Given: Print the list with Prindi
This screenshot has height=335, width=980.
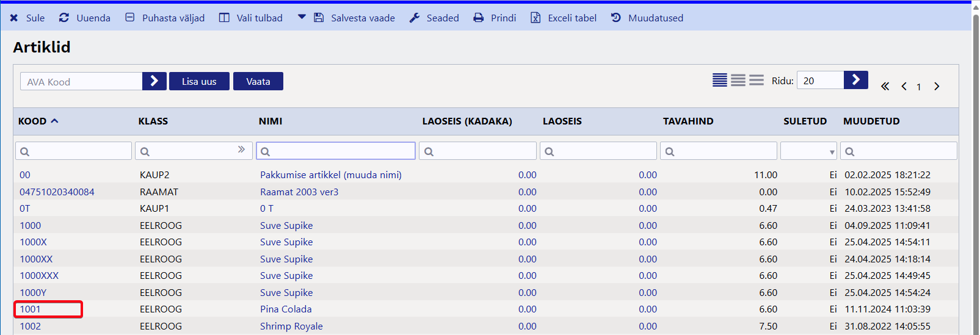Looking at the screenshot, I should (479, 18).
